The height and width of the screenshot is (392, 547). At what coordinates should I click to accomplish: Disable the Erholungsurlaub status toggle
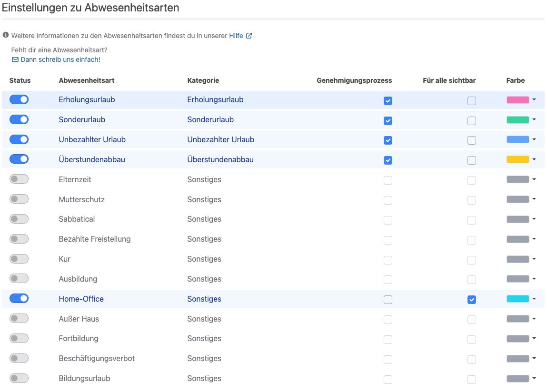pos(19,99)
